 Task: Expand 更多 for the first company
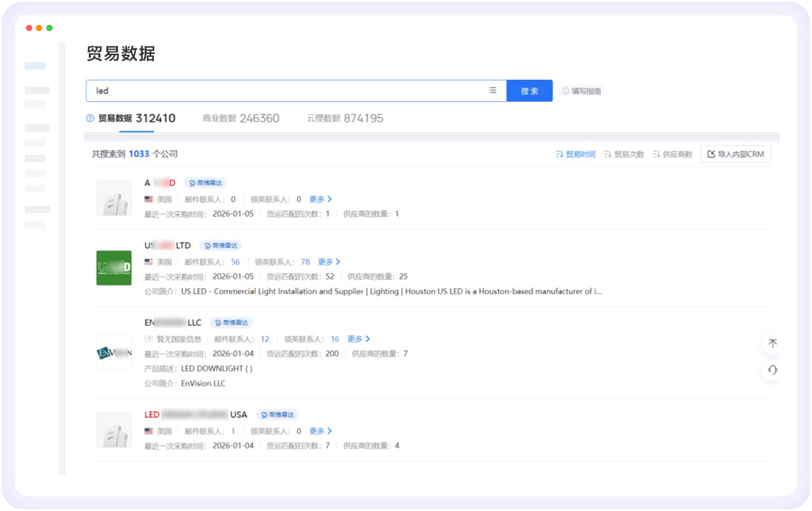(320, 199)
